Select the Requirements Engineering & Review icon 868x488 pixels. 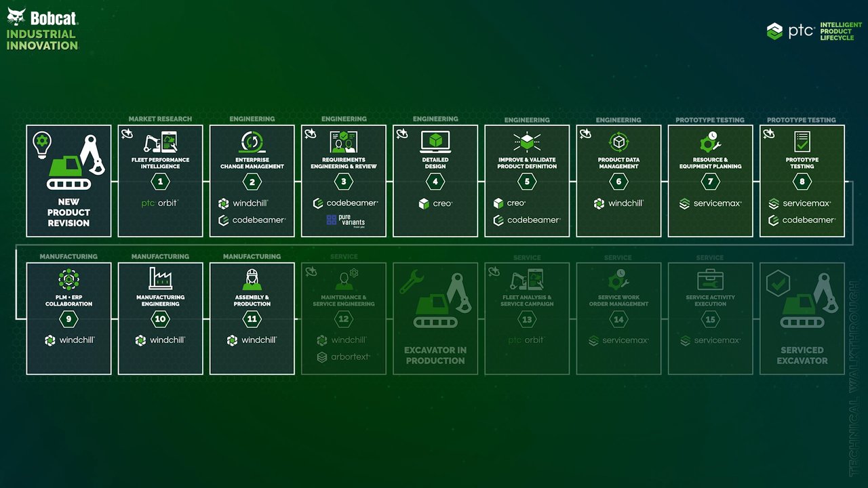(344, 142)
